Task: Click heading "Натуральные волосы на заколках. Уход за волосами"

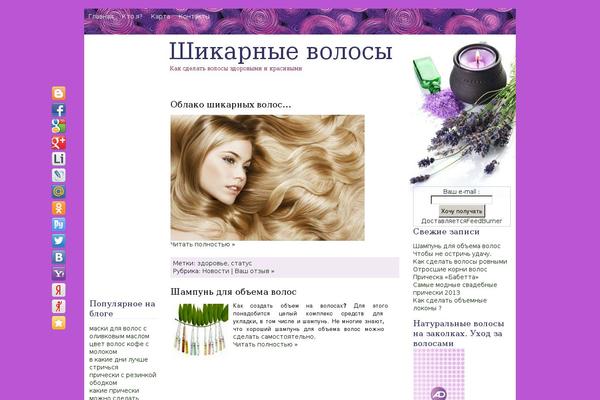Action: (x=458, y=333)
